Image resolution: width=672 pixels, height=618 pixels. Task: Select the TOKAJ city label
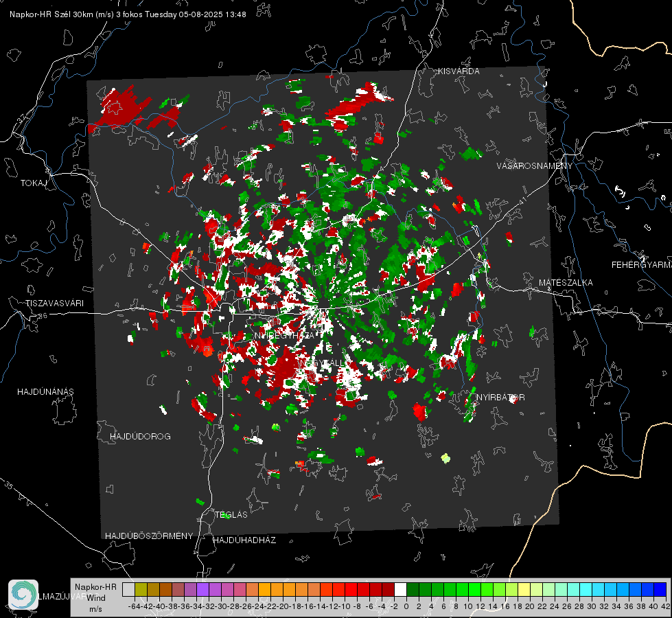34,183
